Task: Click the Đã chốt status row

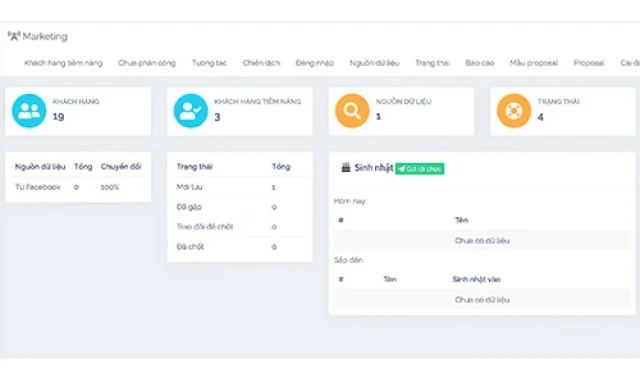Action: 240,246
